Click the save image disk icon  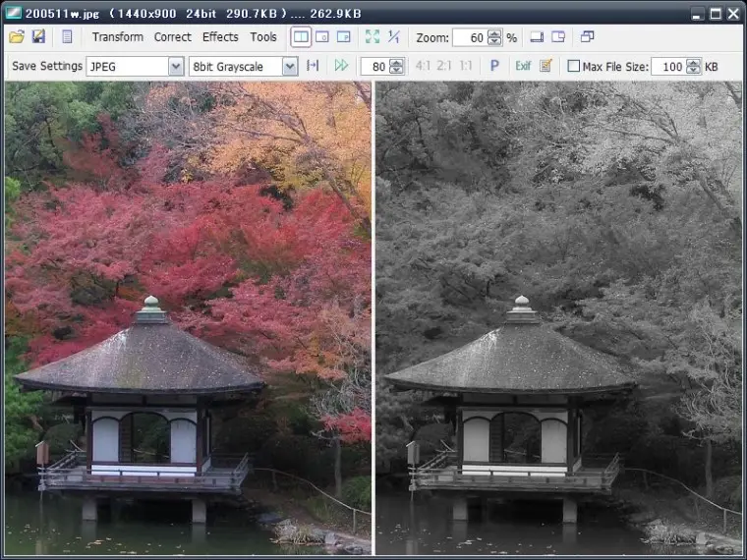[38, 36]
